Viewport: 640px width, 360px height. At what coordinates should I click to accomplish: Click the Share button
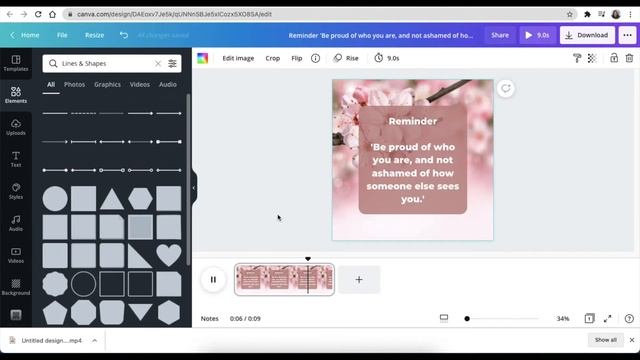(x=500, y=36)
